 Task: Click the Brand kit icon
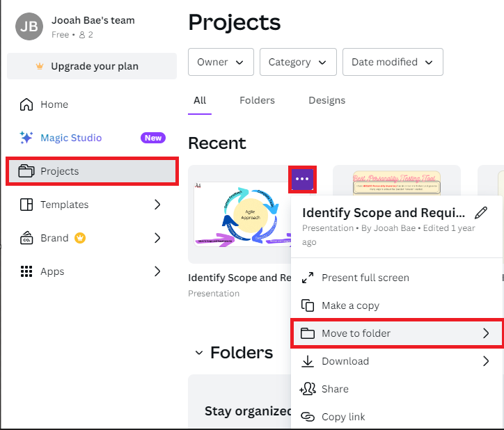(x=26, y=238)
